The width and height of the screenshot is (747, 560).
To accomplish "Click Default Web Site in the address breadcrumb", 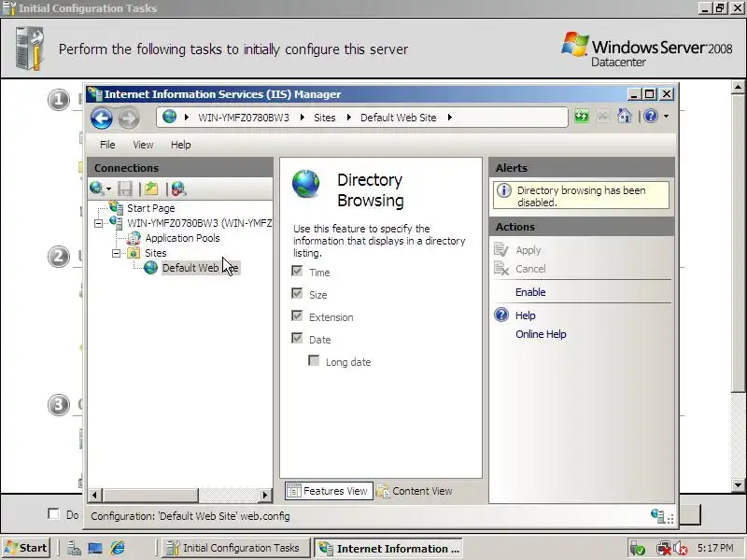I will click(x=399, y=118).
